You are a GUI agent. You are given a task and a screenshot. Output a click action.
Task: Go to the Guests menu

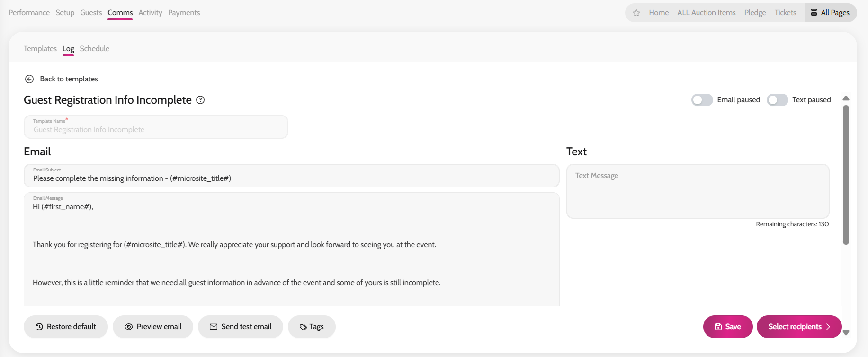(x=91, y=13)
